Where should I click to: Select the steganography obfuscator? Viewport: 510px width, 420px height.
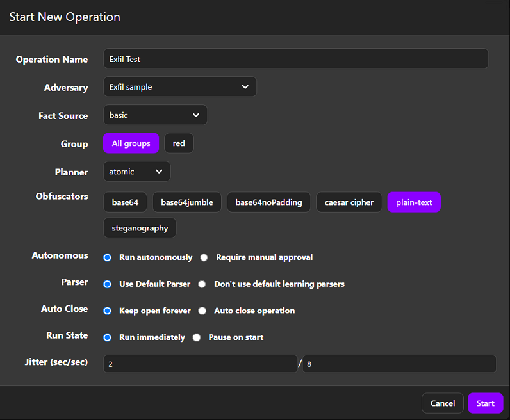139,228
